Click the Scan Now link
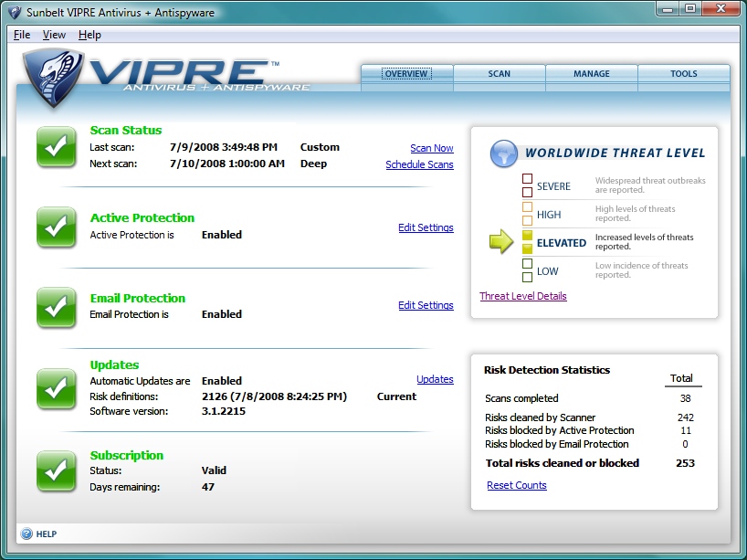Image resolution: width=747 pixels, height=560 pixels. pyautogui.click(x=432, y=148)
